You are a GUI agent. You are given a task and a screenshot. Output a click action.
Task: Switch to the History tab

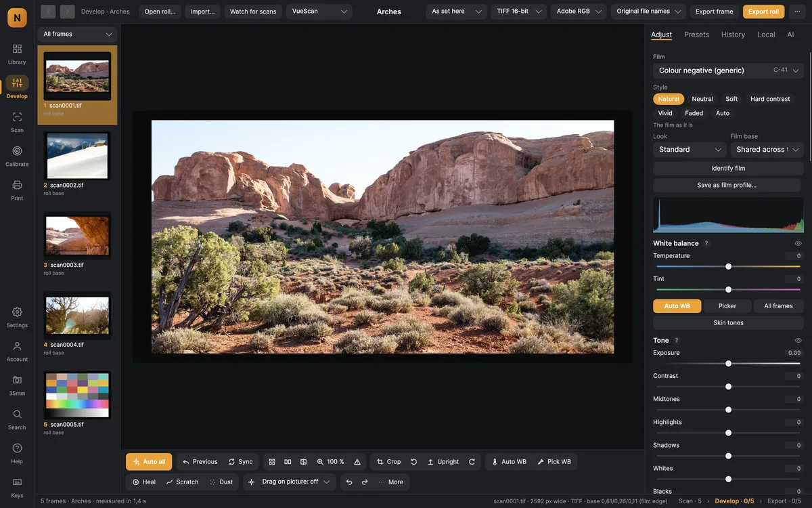pos(733,35)
